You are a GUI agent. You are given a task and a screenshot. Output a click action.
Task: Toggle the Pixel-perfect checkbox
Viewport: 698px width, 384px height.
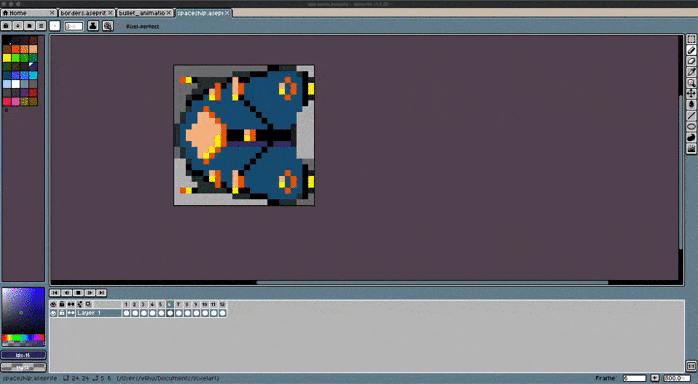coord(139,26)
